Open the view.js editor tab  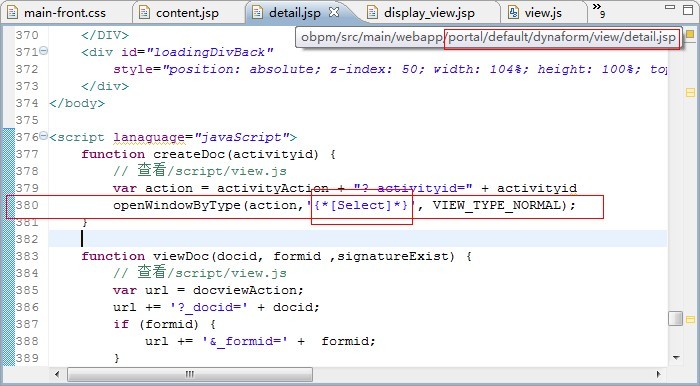[x=543, y=12]
